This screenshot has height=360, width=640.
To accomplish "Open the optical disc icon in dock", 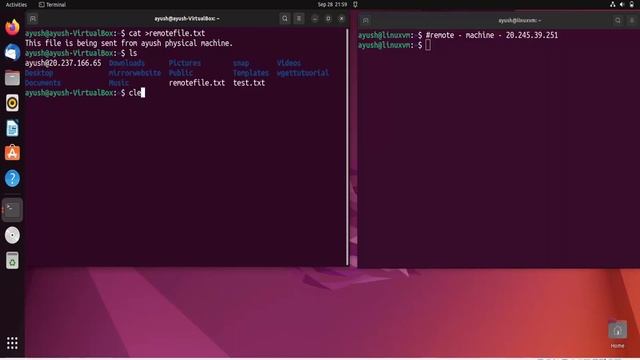I will tap(12, 235).
